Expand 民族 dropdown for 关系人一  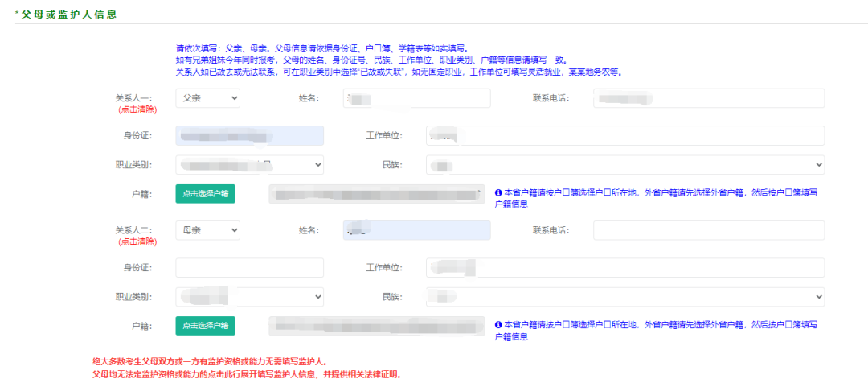pos(625,165)
